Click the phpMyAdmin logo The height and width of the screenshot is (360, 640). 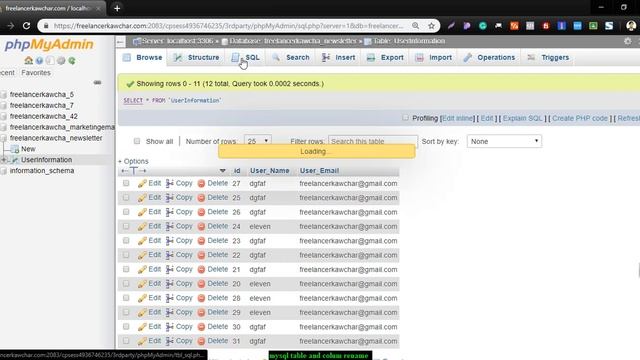(x=49, y=44)
